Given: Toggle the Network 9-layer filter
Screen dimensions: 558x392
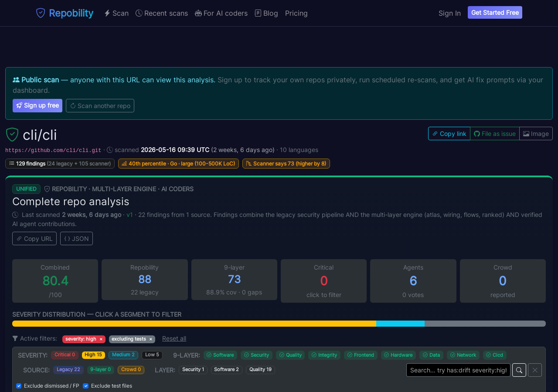Looking at the screenshot, I should pos(463,355).
